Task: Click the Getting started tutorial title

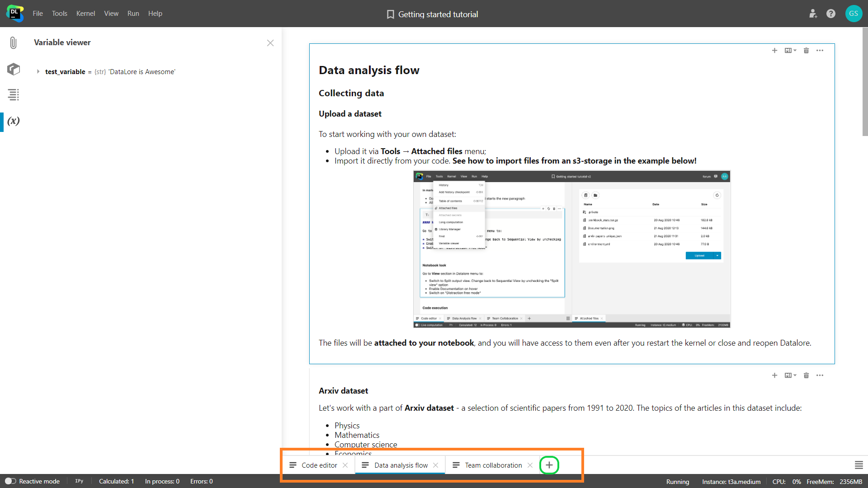Action: click(438, 14)
